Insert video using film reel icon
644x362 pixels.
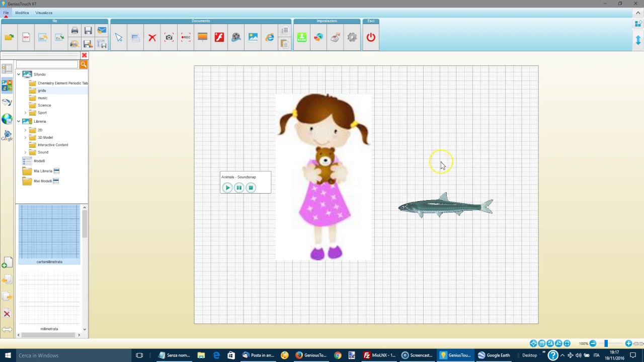click(236, 37)
